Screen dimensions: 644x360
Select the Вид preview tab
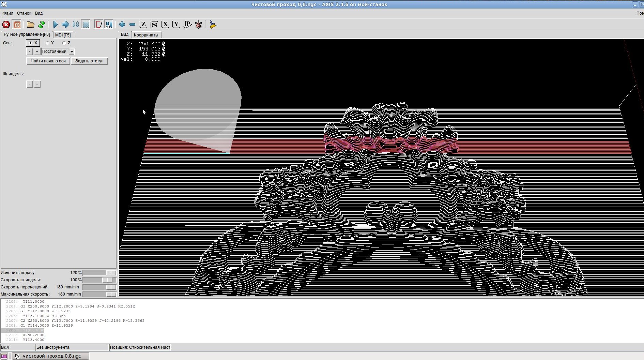(x=125, y=34)
